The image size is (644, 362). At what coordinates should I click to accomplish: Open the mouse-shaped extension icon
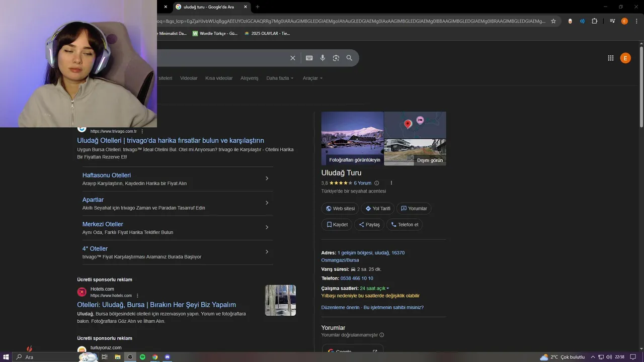tap(570, 21)
